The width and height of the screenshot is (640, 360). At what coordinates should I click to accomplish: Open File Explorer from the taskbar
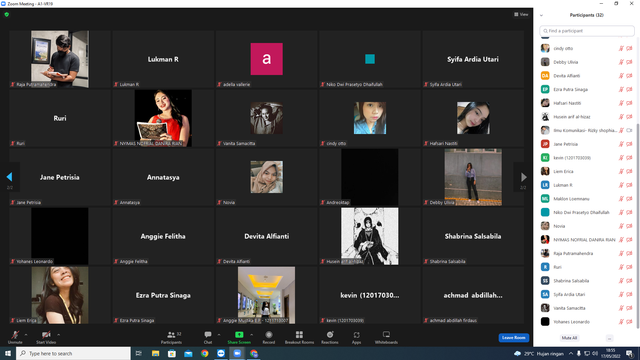point(156,353)
